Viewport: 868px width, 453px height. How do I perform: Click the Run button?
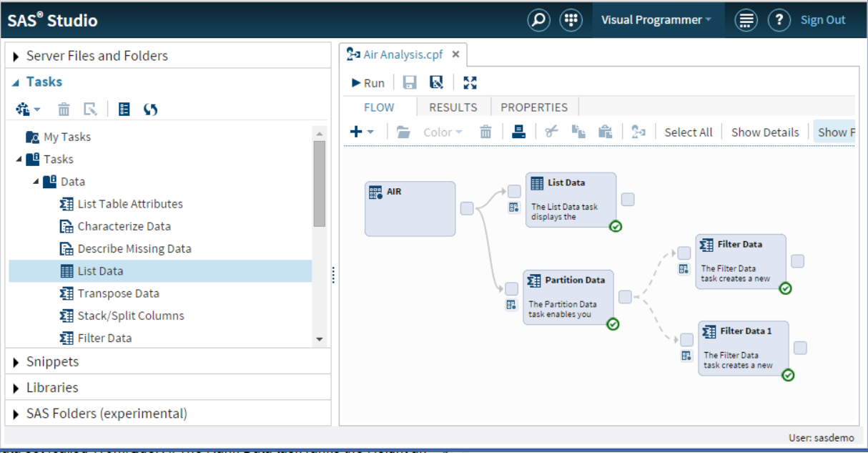coord(368,83)
